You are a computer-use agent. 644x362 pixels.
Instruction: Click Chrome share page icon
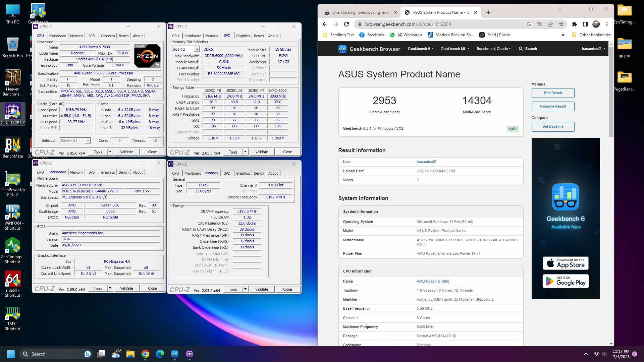click(x=550, y=24)
